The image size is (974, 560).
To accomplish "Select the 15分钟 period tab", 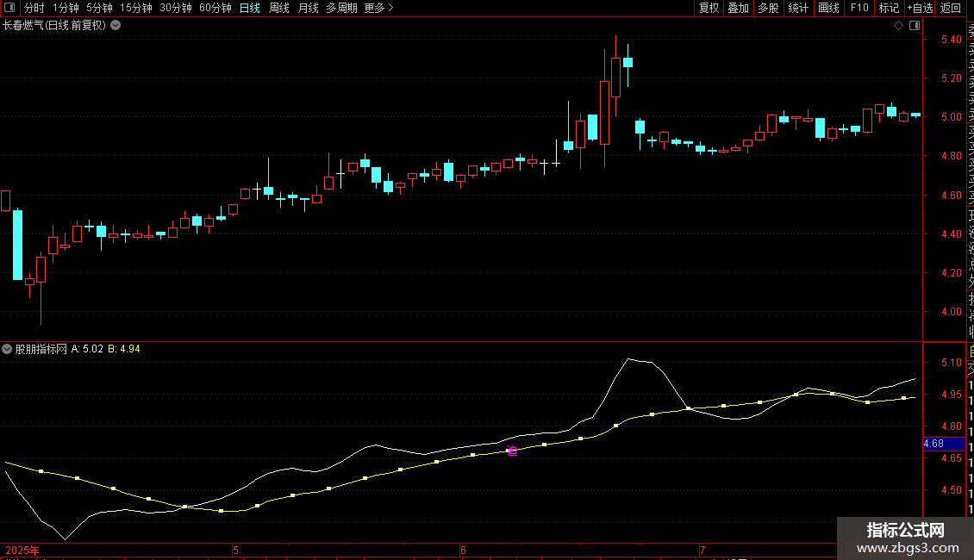I will pos(135,8).
